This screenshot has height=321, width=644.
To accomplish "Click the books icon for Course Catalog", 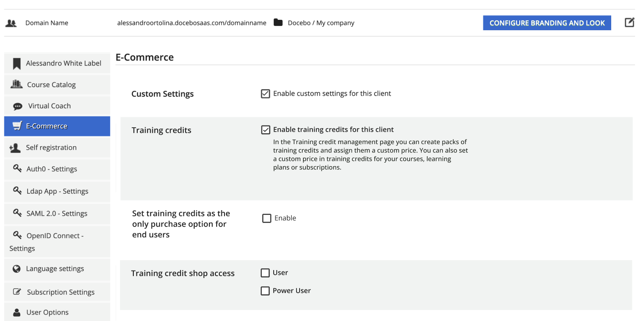I will point(16,84).
